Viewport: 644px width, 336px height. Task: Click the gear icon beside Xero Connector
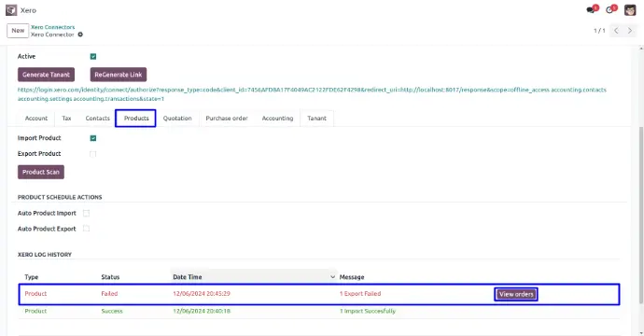[x=80, y=35]
